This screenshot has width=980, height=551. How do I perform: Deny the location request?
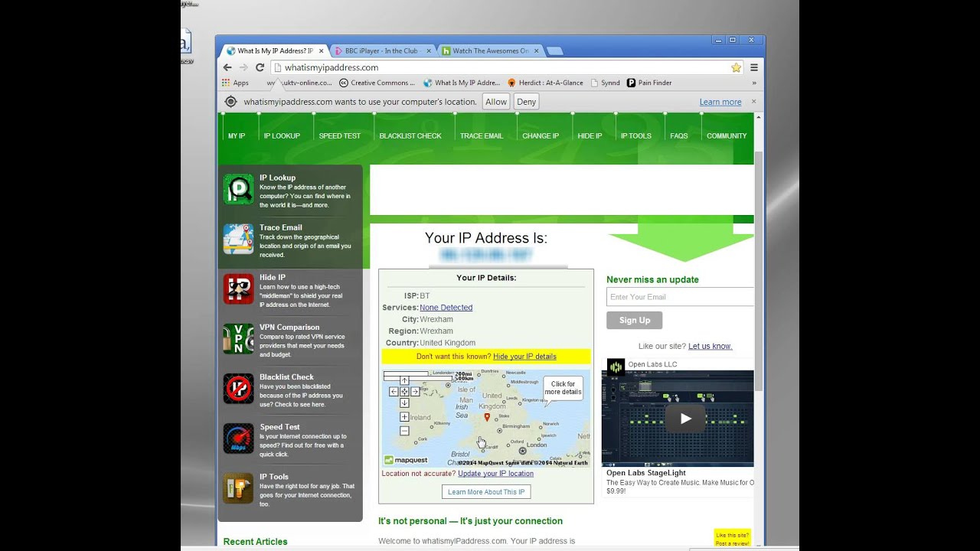(x=526, y=102)
